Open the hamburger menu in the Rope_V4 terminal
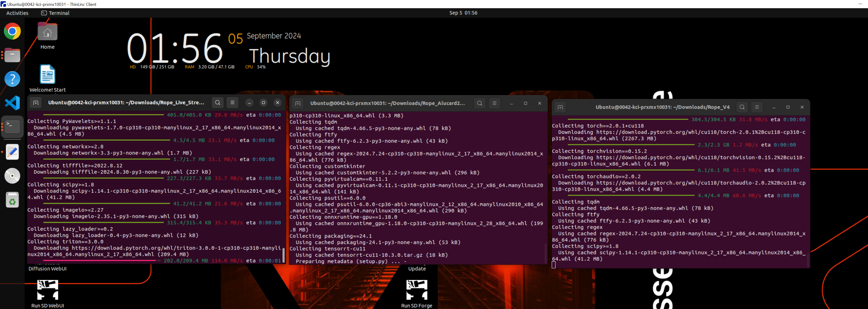This screenshot has width=868, height=309. click(x=757, y=107)
